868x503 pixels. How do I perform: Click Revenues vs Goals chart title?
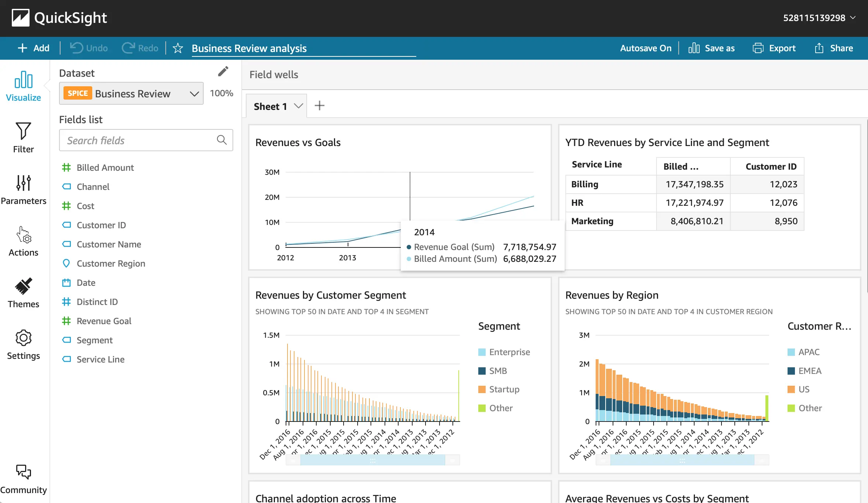pos(298,142)
